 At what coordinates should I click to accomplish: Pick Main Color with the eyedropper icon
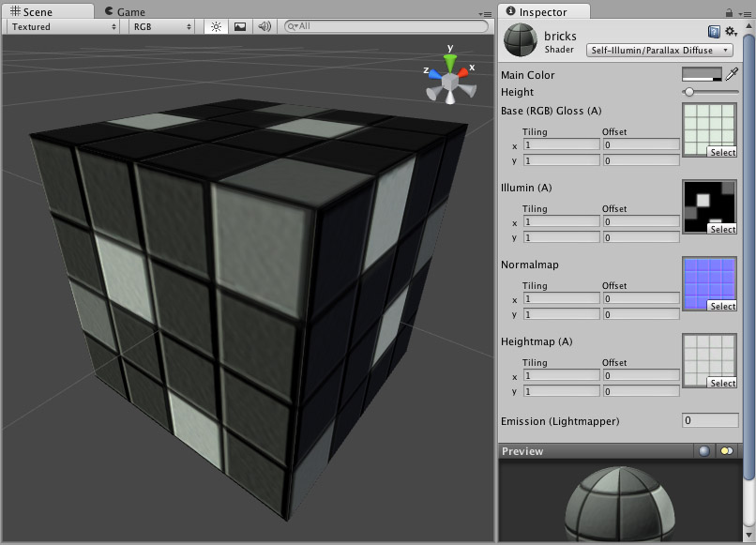pos(732,75)
